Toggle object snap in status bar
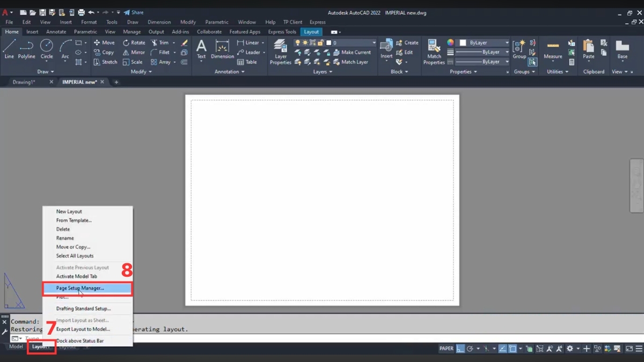The width and height of the screenshot is (644, 362). (513, 349)
